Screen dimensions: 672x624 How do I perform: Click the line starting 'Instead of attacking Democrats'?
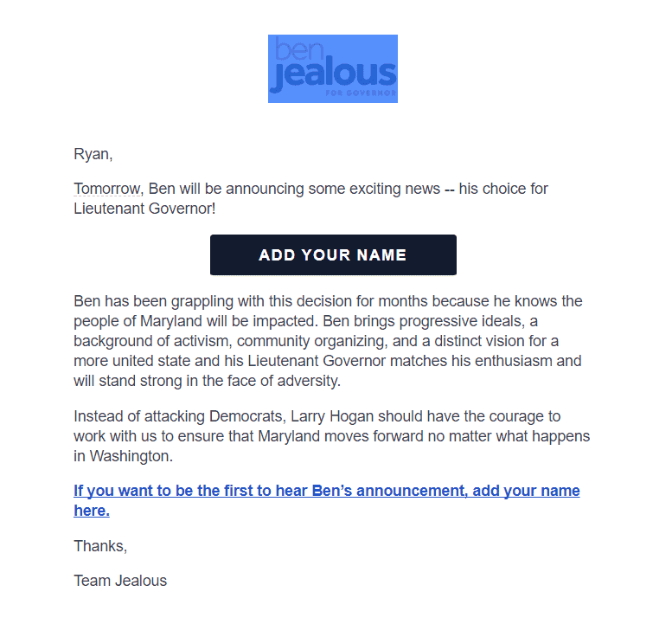(x=317, y=416)
